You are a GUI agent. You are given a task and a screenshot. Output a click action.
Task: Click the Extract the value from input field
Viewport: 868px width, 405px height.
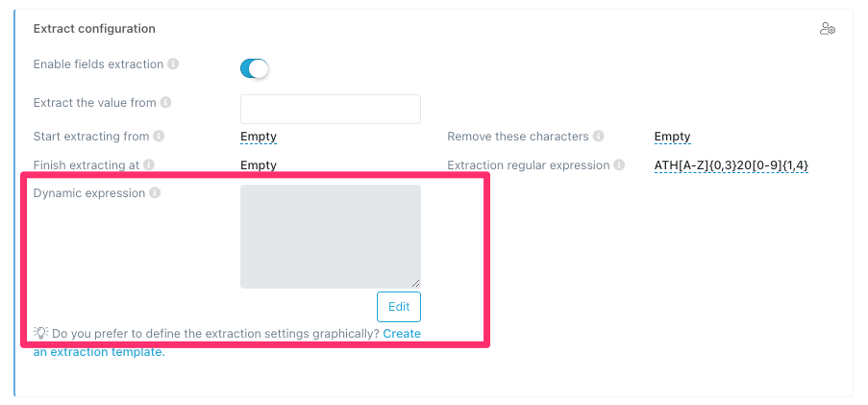(x=330, y=110)
